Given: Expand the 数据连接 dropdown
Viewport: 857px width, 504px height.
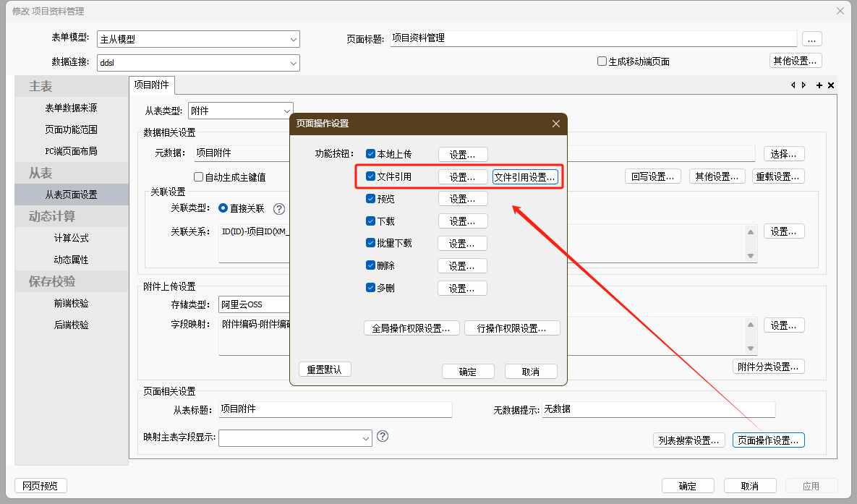Looking at the screenshot, I should point(294,63).
